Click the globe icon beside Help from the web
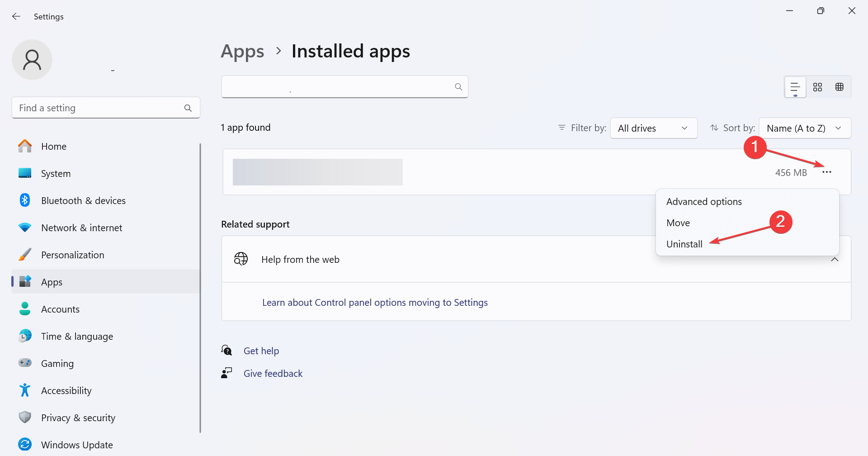The height and width of the screenshot is (456, 868). [x=241, y=259]
